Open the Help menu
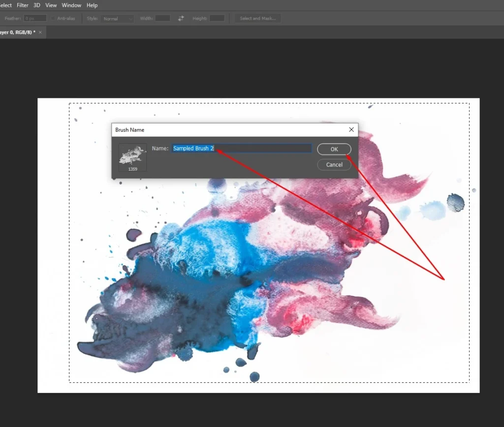Image resolution: width=504 pixels, height=427 pixels. [x=92, y=5]
